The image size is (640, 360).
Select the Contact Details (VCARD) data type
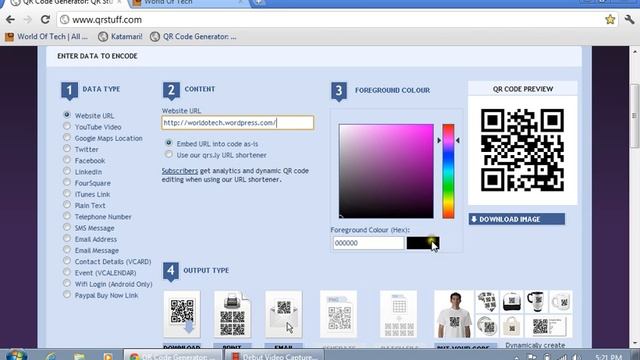coord(67,261)
